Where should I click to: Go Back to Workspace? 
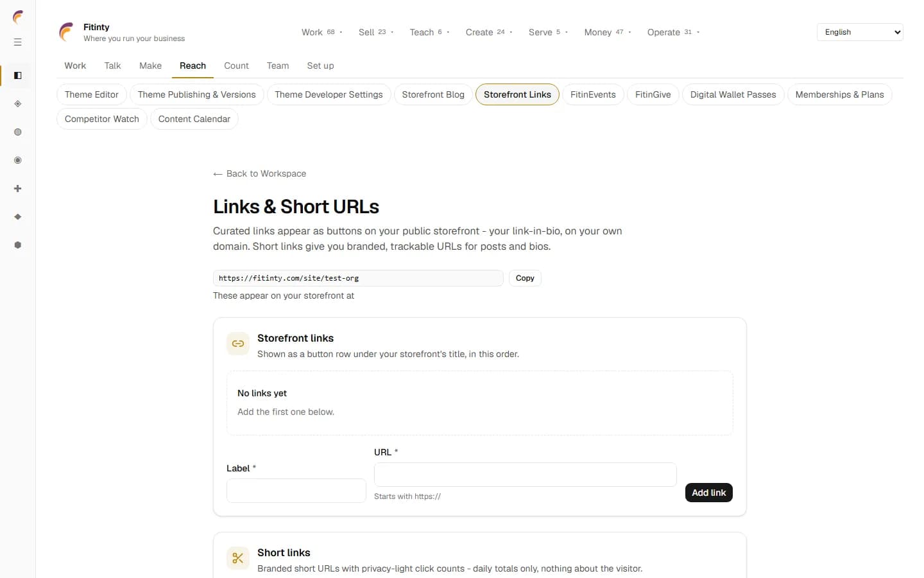(260, 173)
